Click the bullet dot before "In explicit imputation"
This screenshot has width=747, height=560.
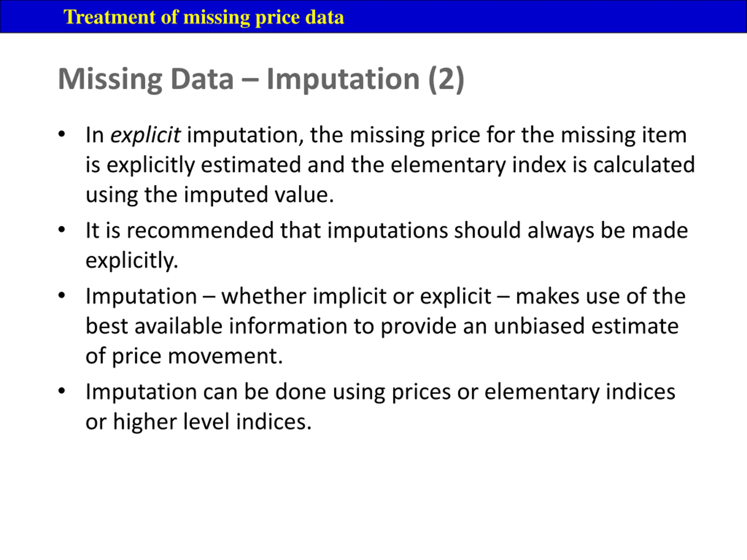(x=62, y=134)
